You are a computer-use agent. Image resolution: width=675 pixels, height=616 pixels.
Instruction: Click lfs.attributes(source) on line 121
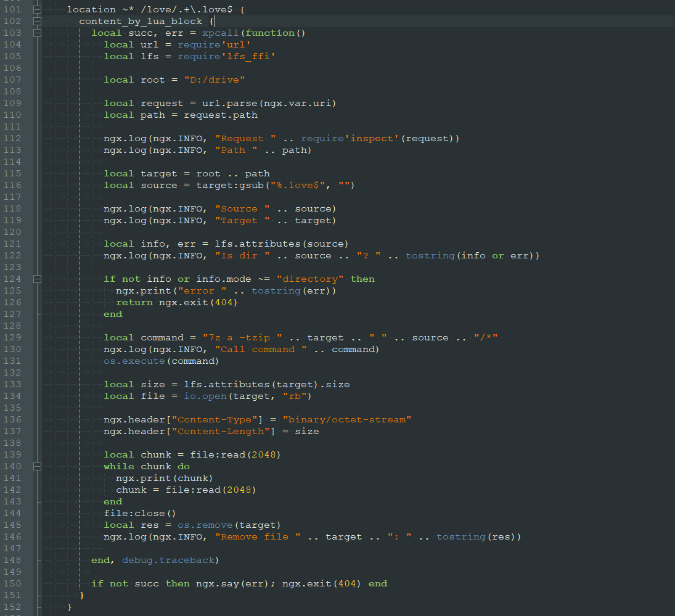tap(282, 244)
